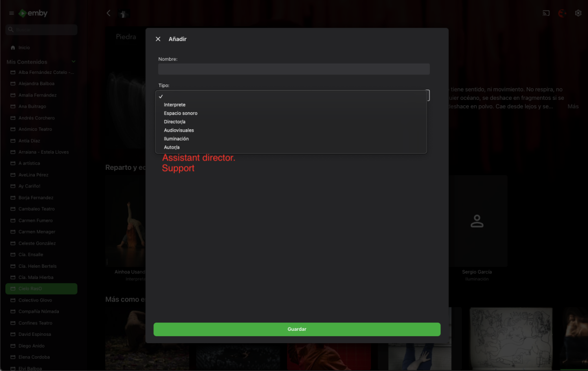This screenshot has height=371, width=588.
Task: Open the user avatar menu
Action: pos(562,13)
